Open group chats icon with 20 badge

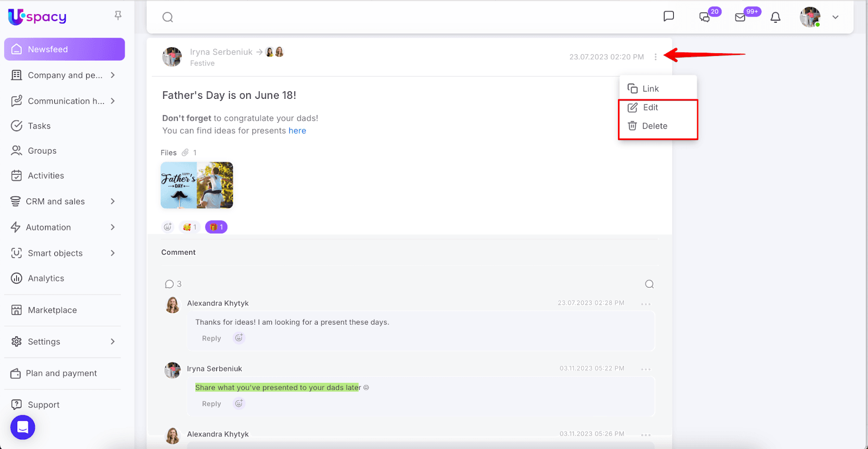[x=705, y=17]
